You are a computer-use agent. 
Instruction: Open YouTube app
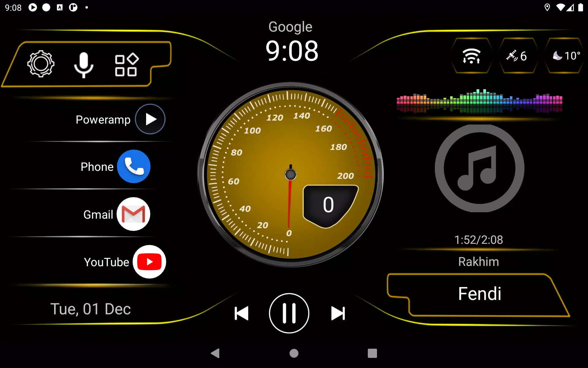(149, 262)
